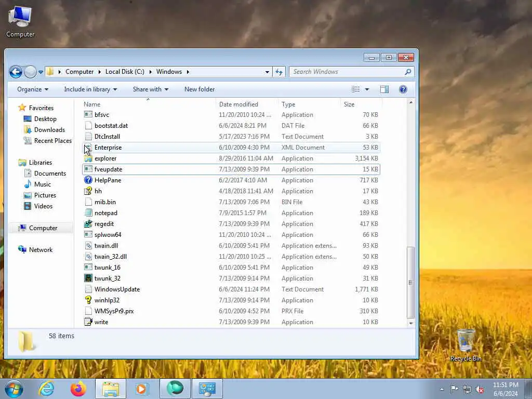Open address bar history dropdown
The image size is (532, 399).
pos(267,72)
